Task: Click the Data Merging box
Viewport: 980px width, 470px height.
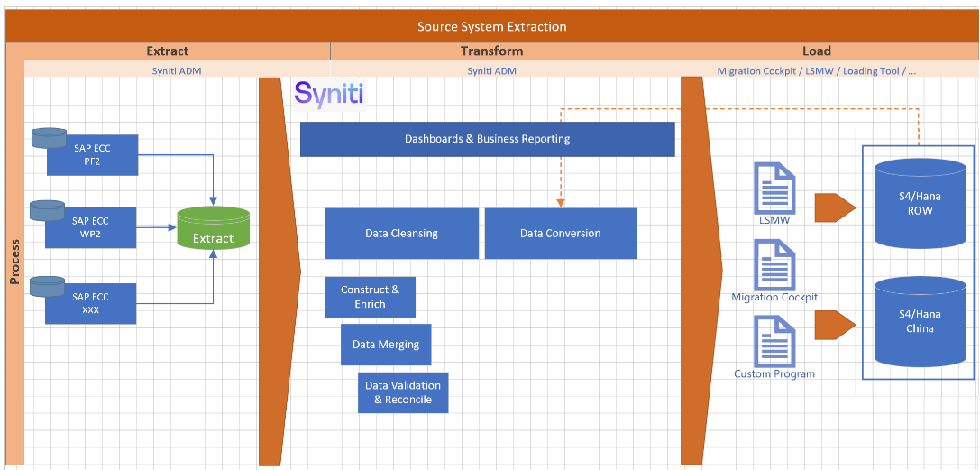Action: 386,345
